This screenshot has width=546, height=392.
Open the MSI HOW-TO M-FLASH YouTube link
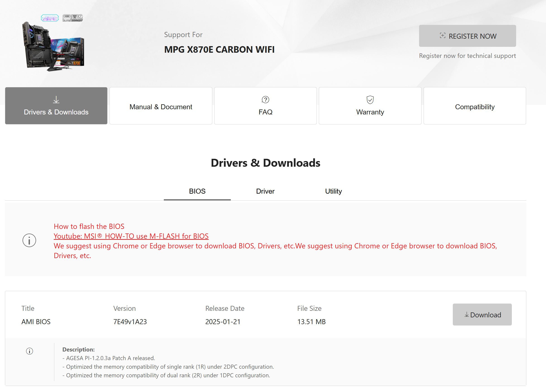tap(131, 236)
